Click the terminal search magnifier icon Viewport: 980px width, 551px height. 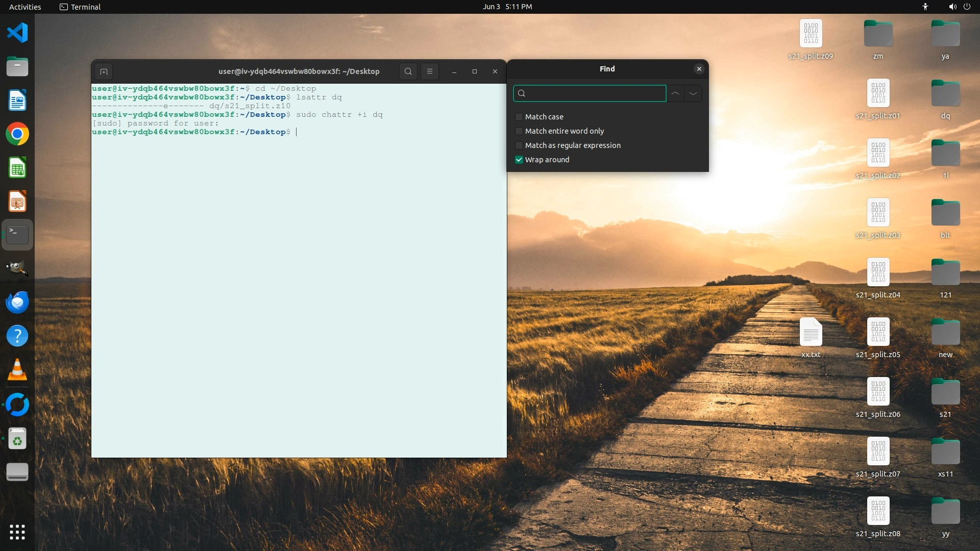408,71
